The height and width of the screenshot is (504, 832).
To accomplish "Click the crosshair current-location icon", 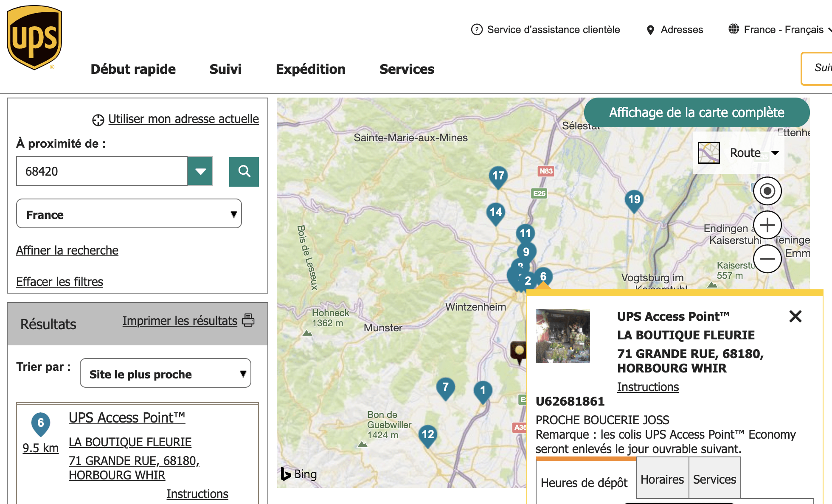I will pyautogui.click(x=98, y=120).
